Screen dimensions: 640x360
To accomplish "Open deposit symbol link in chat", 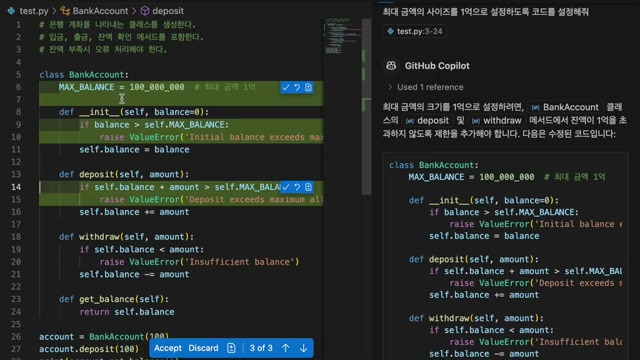I will click(x=427, y=121).
